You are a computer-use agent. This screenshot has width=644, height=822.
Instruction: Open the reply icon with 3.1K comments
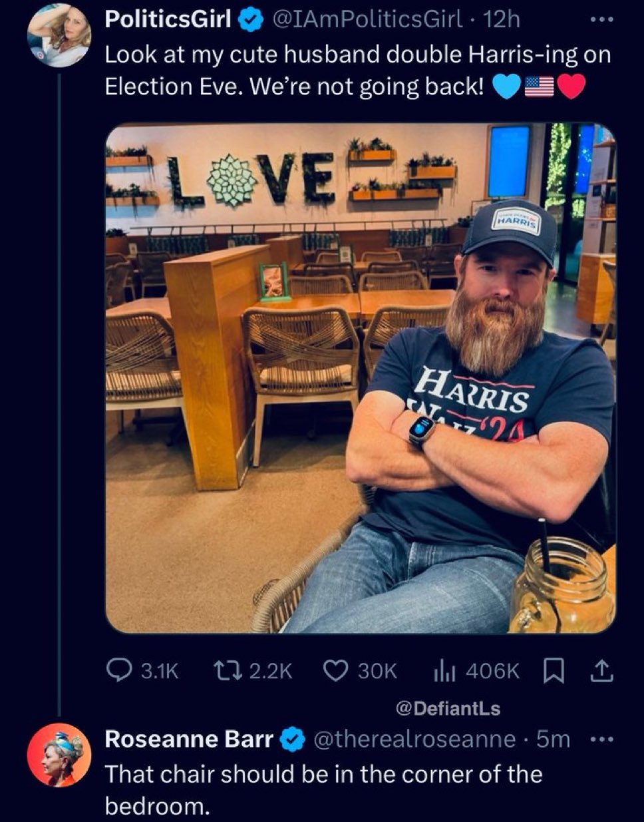(120, 670)
